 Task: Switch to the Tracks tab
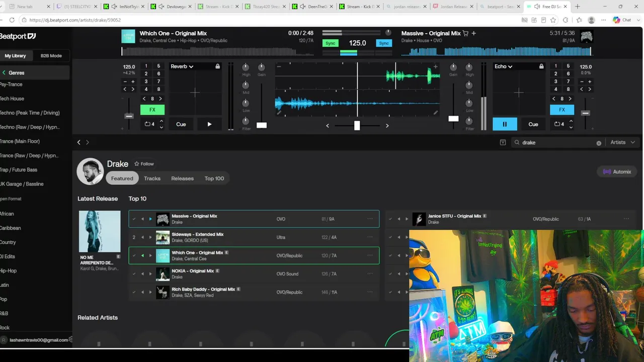tap(152, 178)
